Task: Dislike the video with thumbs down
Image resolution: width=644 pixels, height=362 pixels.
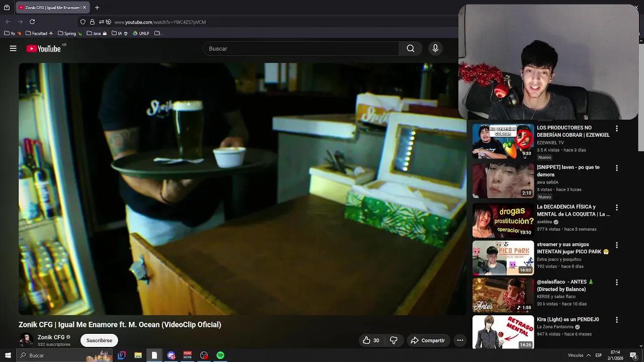Action: click(393, 340)
